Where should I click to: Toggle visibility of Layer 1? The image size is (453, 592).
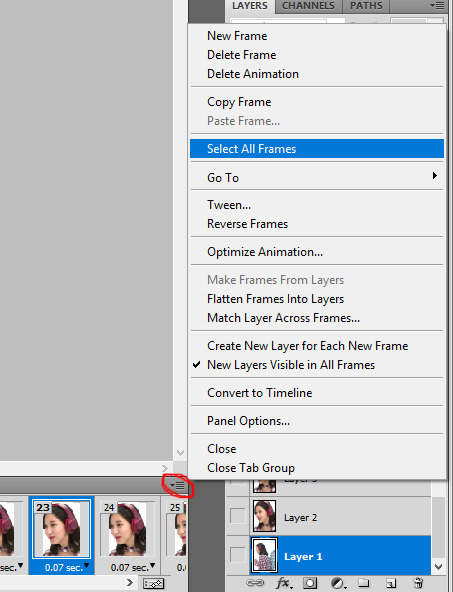(x=237, y=555)
